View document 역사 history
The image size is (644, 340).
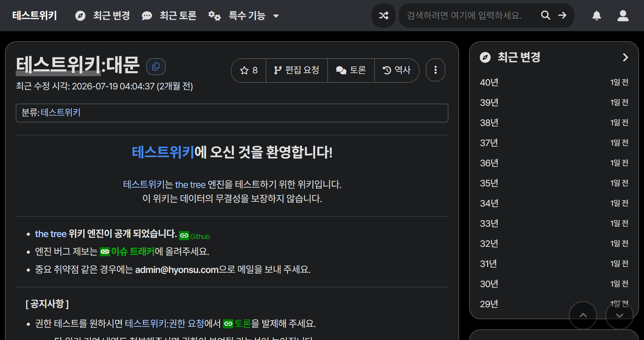[397, 70]
